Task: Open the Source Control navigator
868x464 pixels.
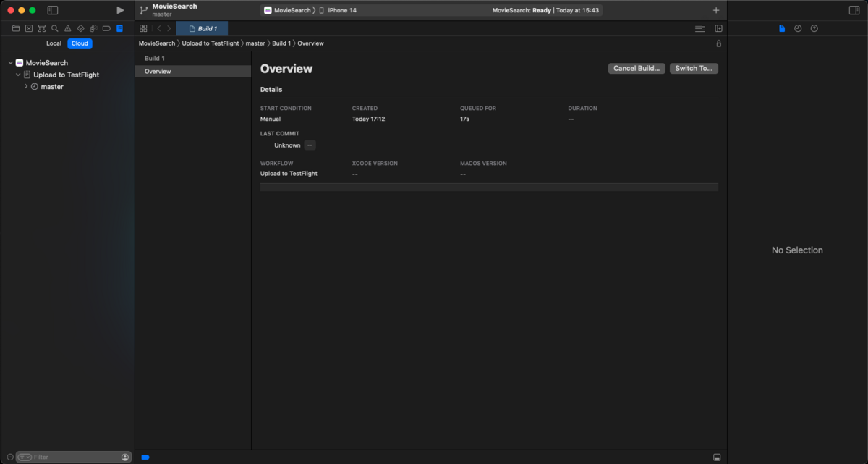Action: pos(29,28)
